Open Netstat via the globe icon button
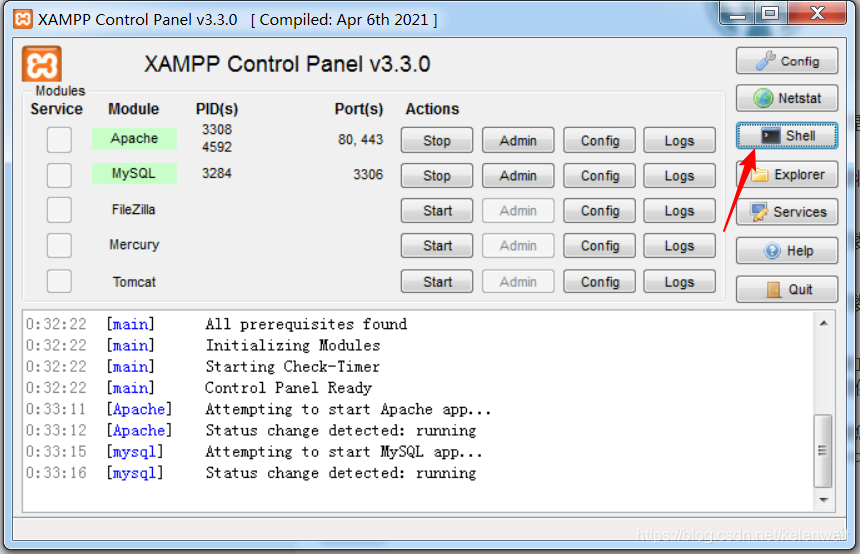Viewport: 860px width, 554px height. [787, 98]
